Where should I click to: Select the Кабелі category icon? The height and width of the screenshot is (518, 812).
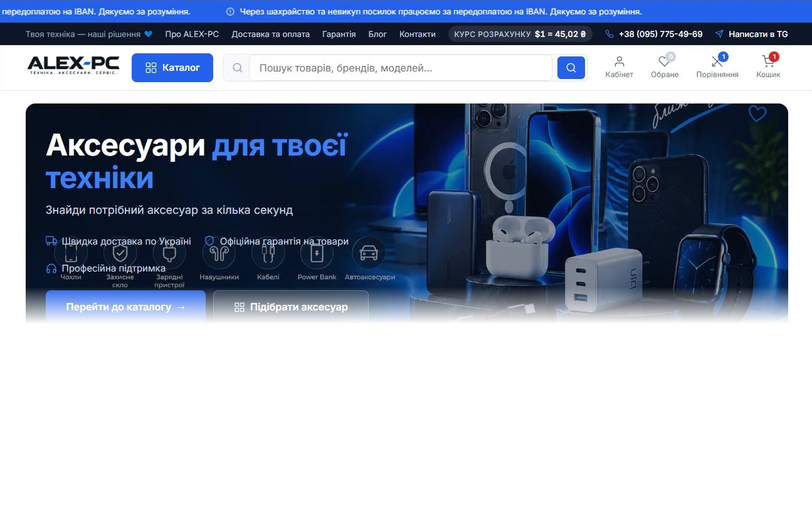click(x=268, y=253)
